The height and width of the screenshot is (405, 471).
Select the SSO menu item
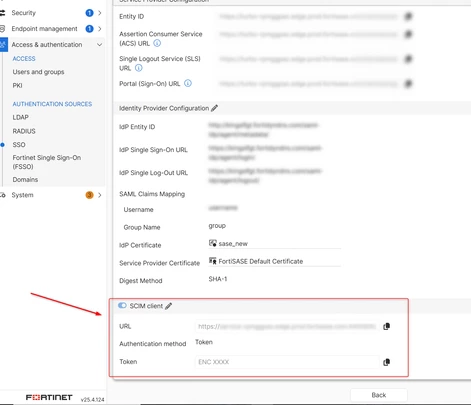19,145
